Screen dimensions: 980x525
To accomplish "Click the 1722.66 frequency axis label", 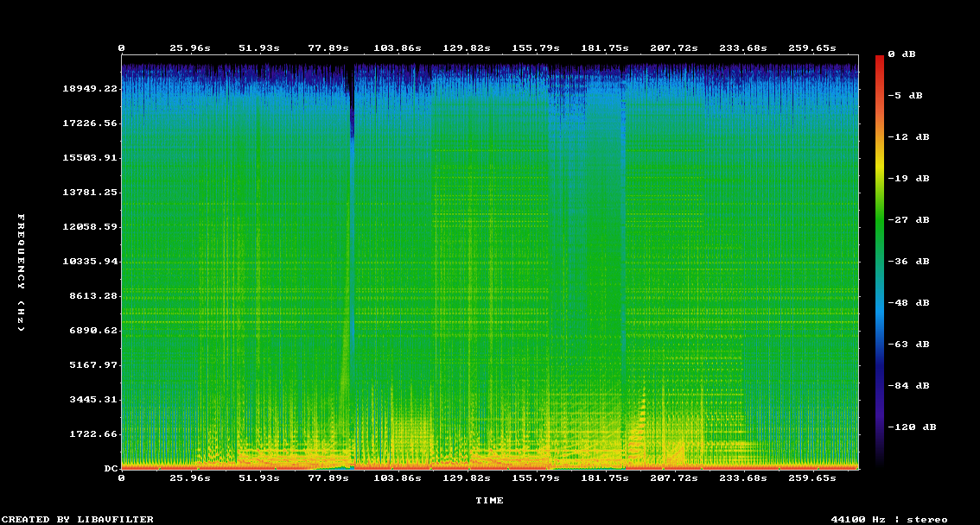I will click(92, 434).
